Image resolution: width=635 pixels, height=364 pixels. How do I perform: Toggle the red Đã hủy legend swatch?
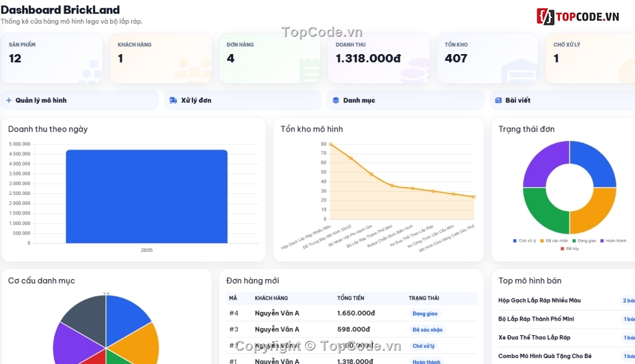(563, 248)
